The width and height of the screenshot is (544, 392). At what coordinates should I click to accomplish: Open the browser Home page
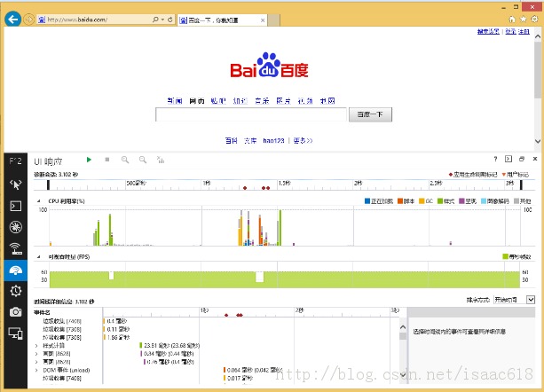(512, 20)
